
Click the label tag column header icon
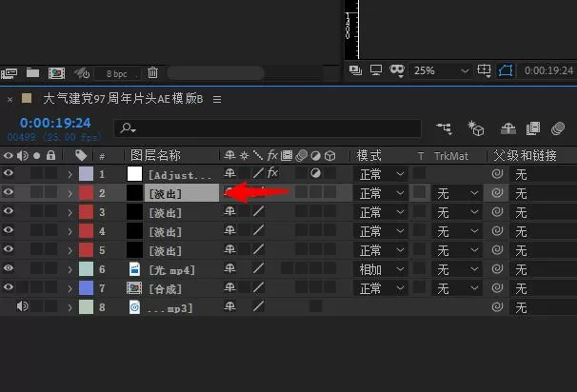click(x=81, y=155)
